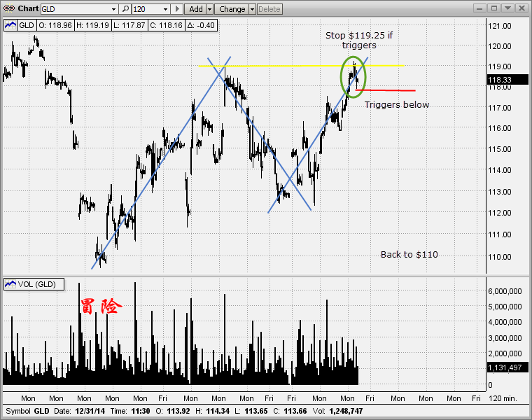Click the status bar Time 11:30

coord(130,411)
